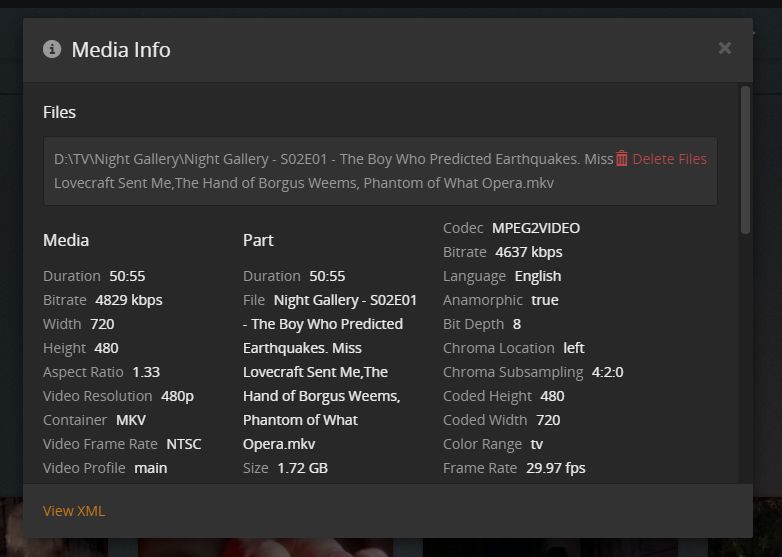The image size is (782, 557).
Task: Click the 1.72 GB size value
Action: pos(303,468)
